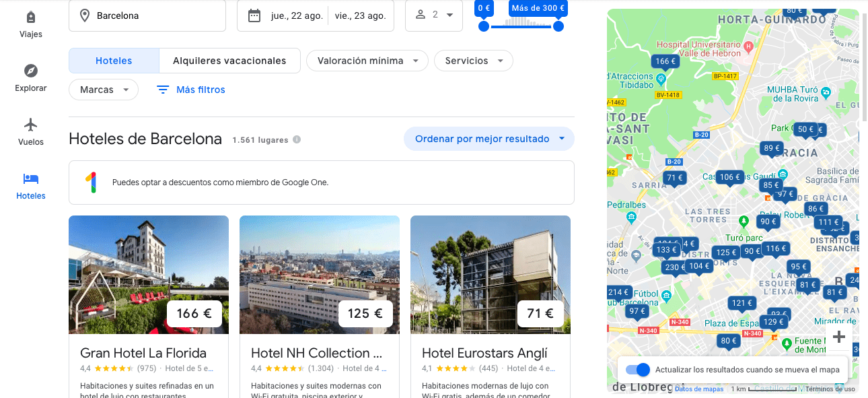Click 97 € map marker near Fútbol Club Barcelona

(637, 311)
